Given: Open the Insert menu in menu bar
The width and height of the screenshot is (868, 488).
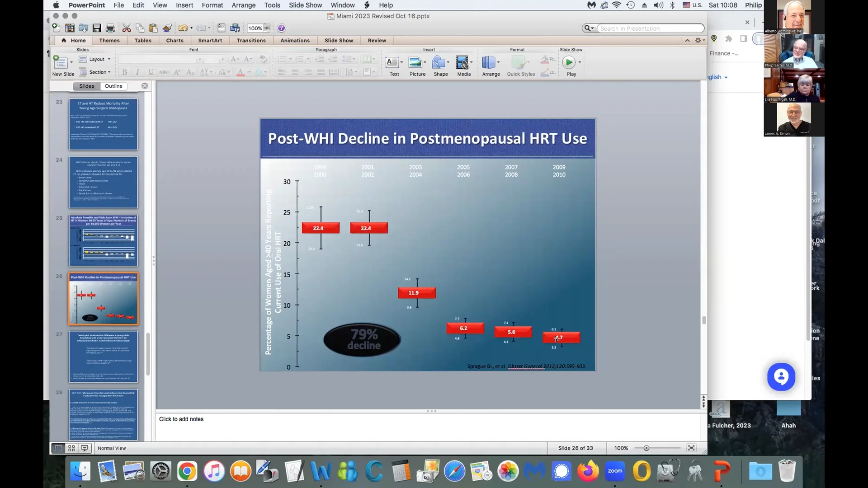Looking at the screenshot, I should coord(184,5).
